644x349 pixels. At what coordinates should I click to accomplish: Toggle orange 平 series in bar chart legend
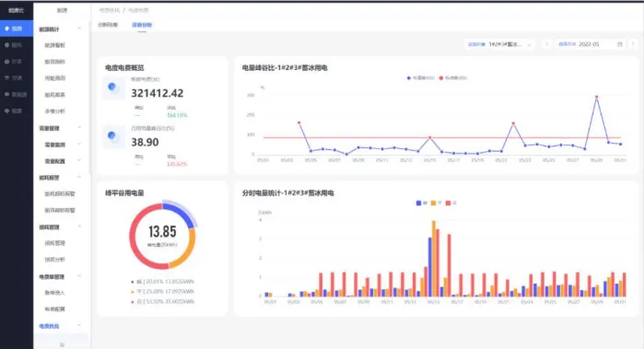(436, 203)
